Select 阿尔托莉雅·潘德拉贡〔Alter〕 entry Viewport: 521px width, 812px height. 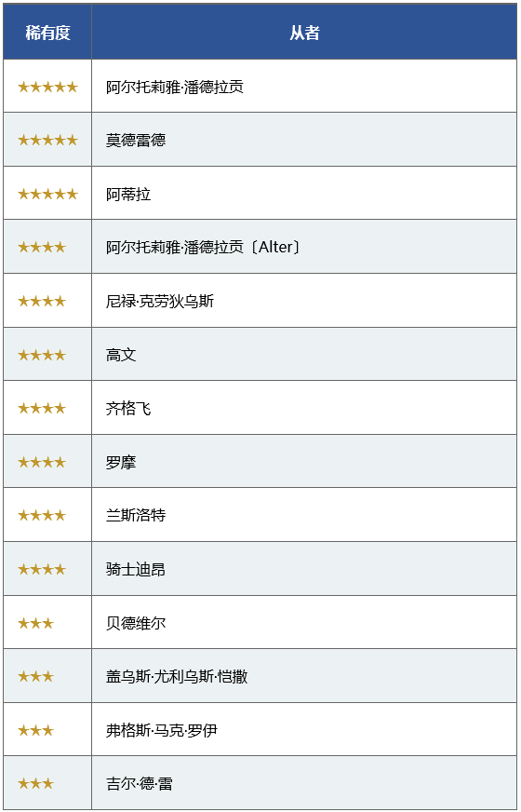click(x=204, y=248)
